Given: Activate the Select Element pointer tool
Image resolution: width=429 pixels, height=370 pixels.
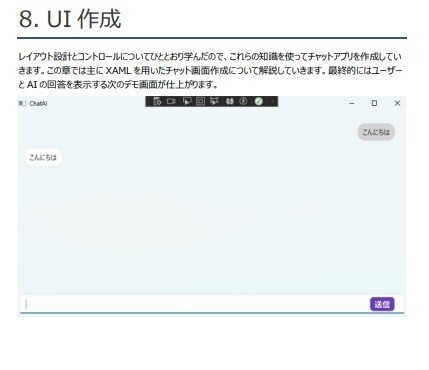Looking at the screenshot, I should pos(187,101).
